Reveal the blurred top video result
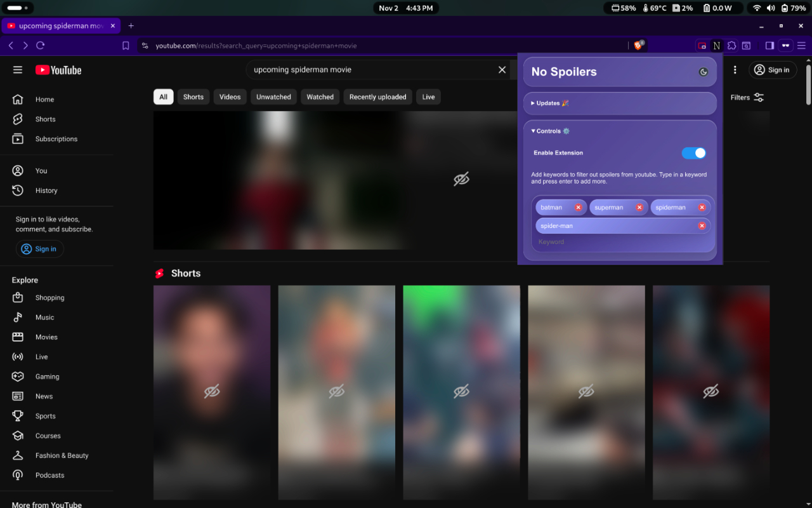Image resolution: width=812 pixels, height=508 pixels. pyautogui.click(x=461, y=180)
